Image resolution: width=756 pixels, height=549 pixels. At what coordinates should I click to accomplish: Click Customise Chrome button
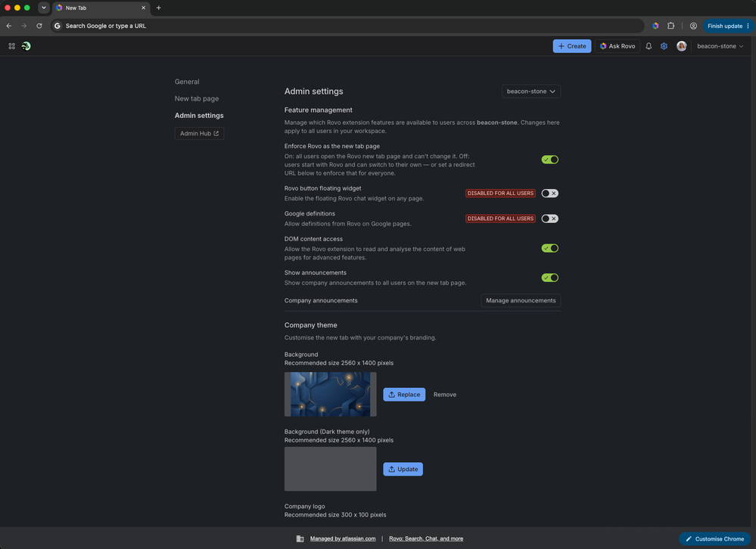tap(714, 539)
